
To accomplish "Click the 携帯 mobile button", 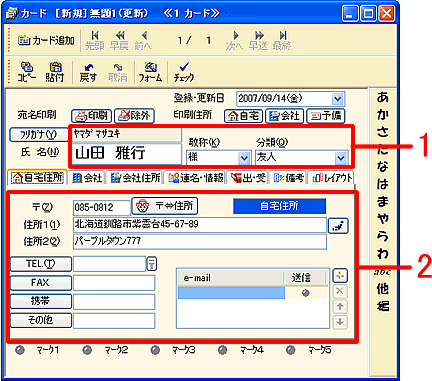I will click(x=41, y=301).
